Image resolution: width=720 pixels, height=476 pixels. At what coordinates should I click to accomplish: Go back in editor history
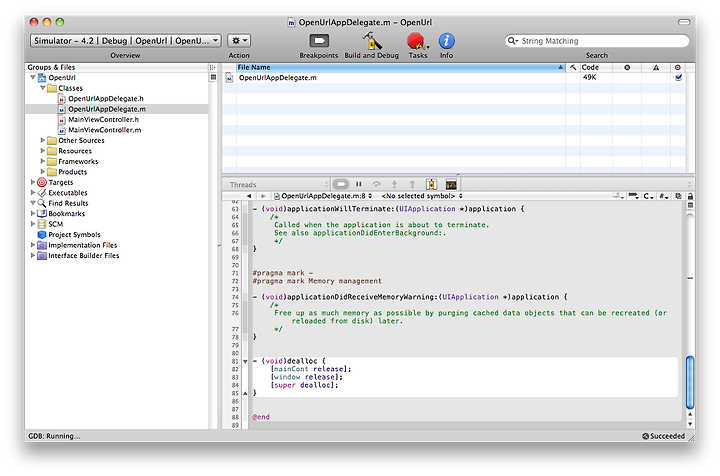[x=249, y=196]
